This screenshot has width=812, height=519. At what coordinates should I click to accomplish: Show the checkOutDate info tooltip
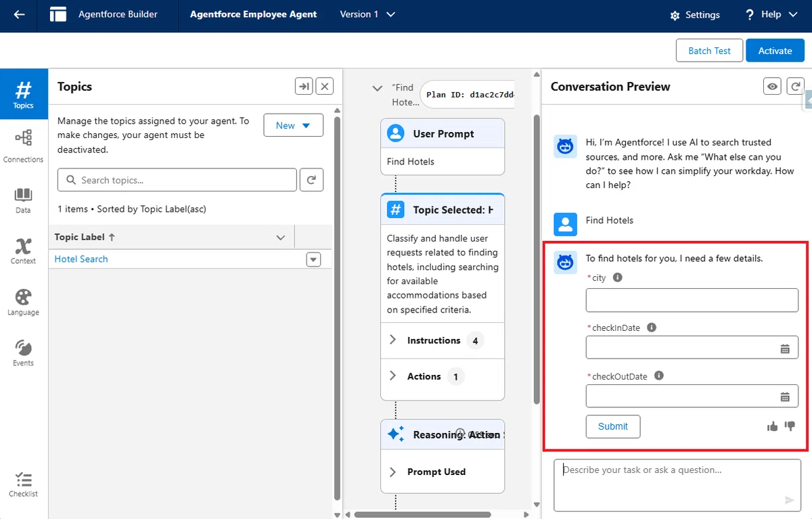tap(658, 376)
